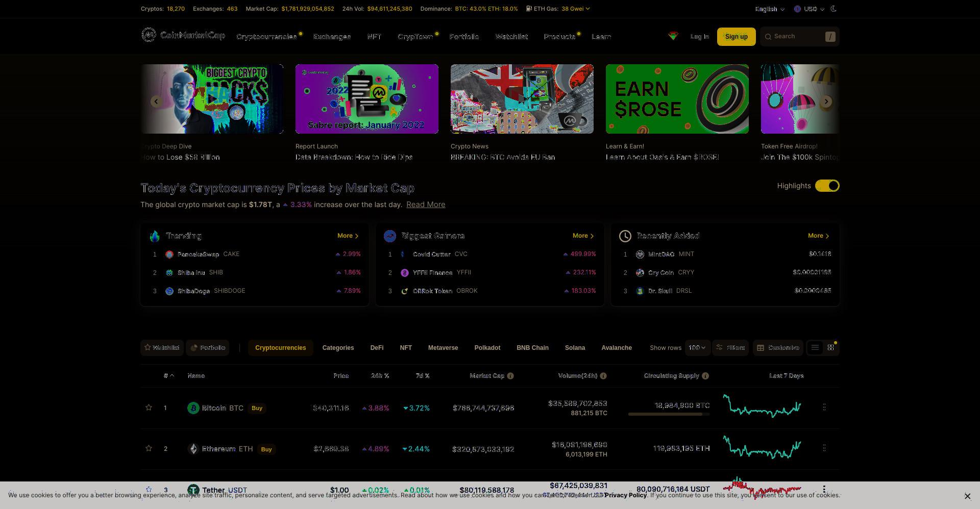The image size is (980, 509).
Task: Open the NFT nav menu
Action: (374, 37)
